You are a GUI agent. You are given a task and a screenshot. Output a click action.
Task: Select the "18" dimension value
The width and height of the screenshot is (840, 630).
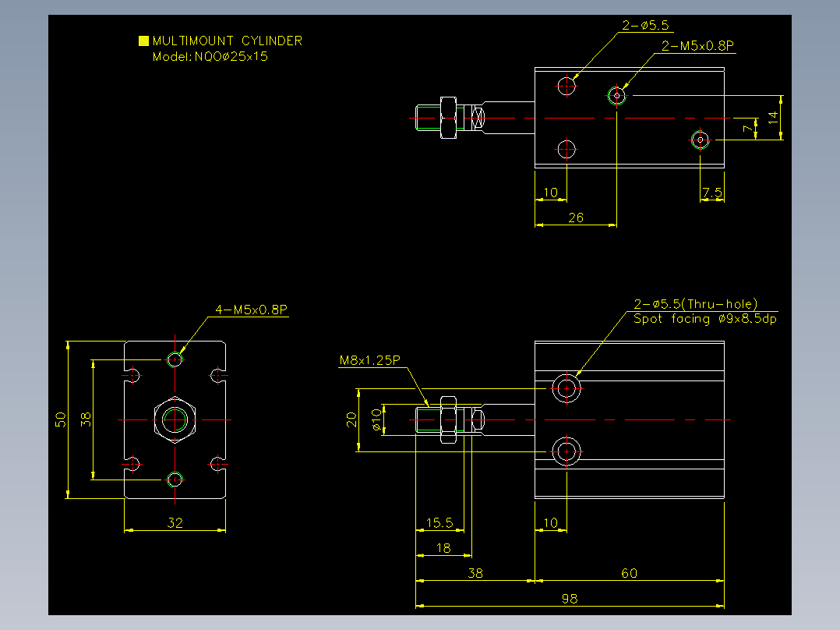(x=443, y=548)
